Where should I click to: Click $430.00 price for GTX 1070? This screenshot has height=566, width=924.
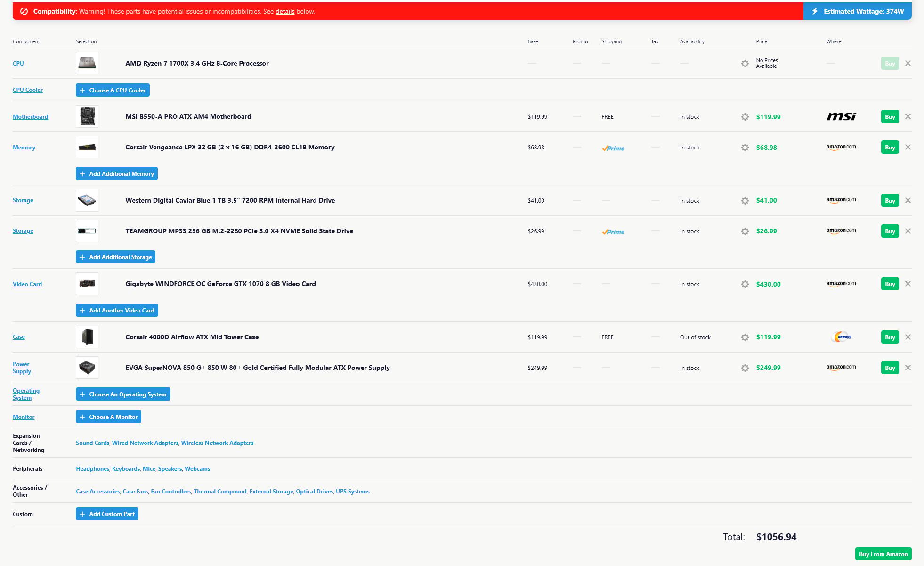click(768, 284)
